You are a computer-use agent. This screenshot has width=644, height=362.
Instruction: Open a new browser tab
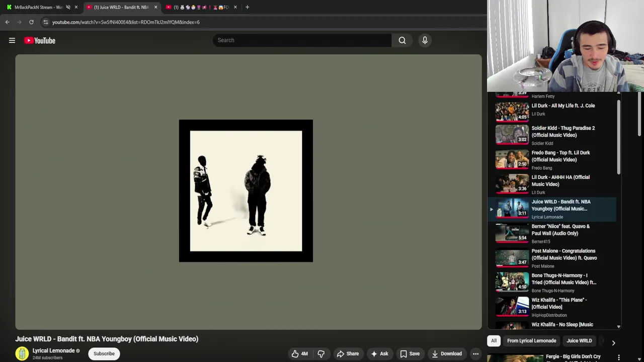pos(247,7)
